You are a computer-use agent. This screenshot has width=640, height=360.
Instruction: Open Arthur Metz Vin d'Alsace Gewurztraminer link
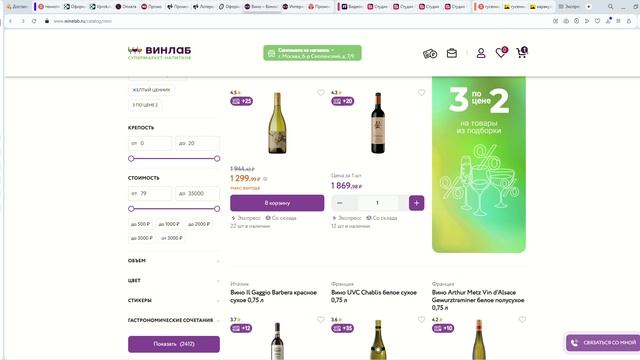(478, 300)
